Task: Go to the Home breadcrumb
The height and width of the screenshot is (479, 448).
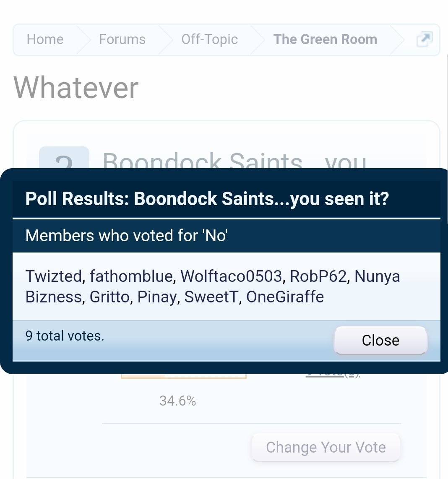Action: point(45,39)
